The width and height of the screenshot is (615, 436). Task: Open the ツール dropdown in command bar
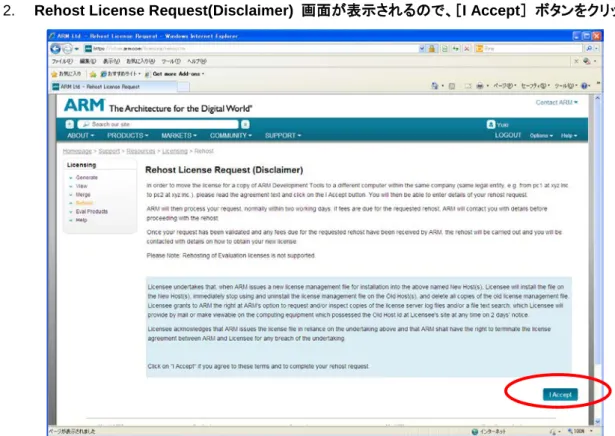coord(566,86)
